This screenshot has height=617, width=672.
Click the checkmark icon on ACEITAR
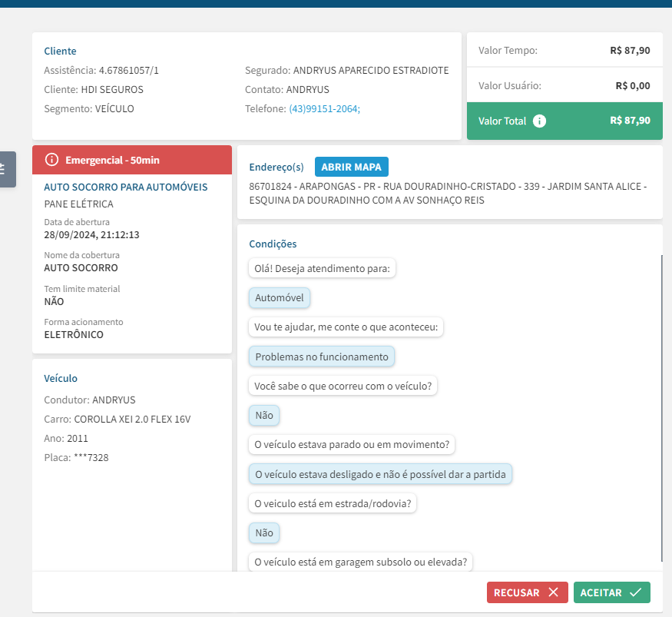click(x=635, y=592)
